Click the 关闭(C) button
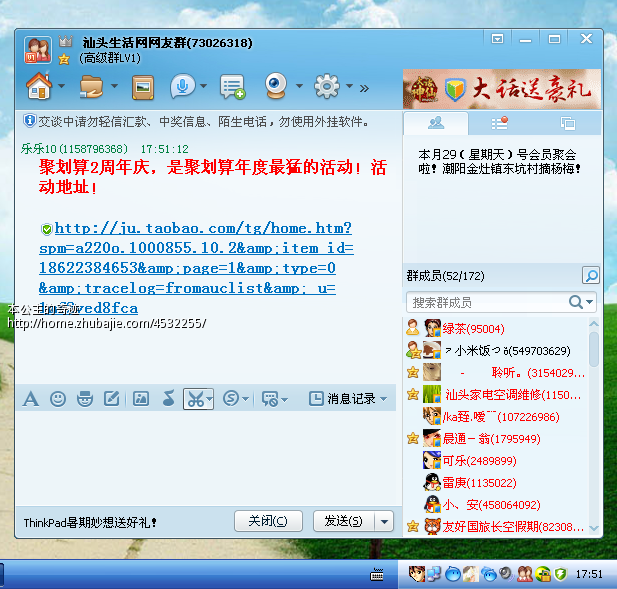 tap(268, 521)
